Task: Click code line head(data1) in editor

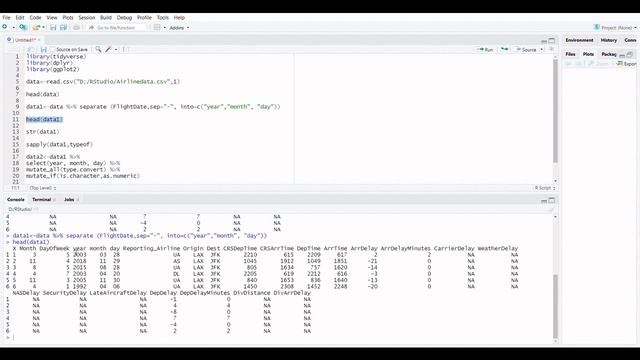Action: (44, 120)
